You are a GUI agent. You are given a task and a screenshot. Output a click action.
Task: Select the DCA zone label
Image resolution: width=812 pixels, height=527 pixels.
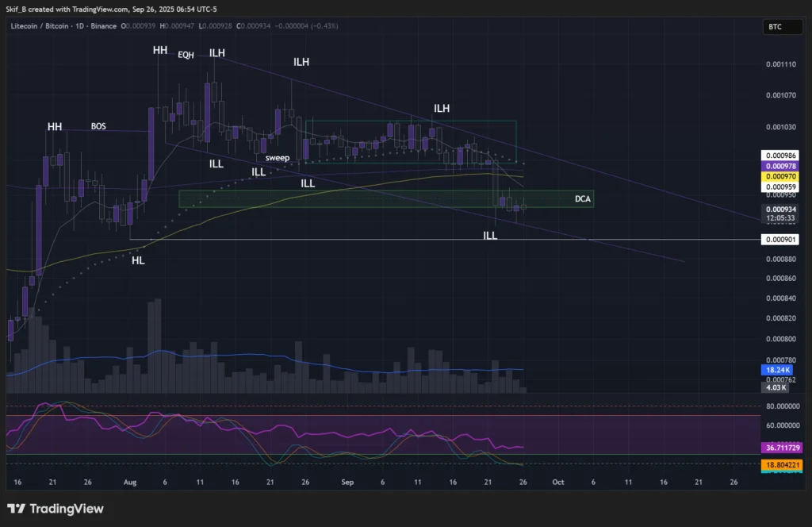pyautogui.click(x=583, y=199)
